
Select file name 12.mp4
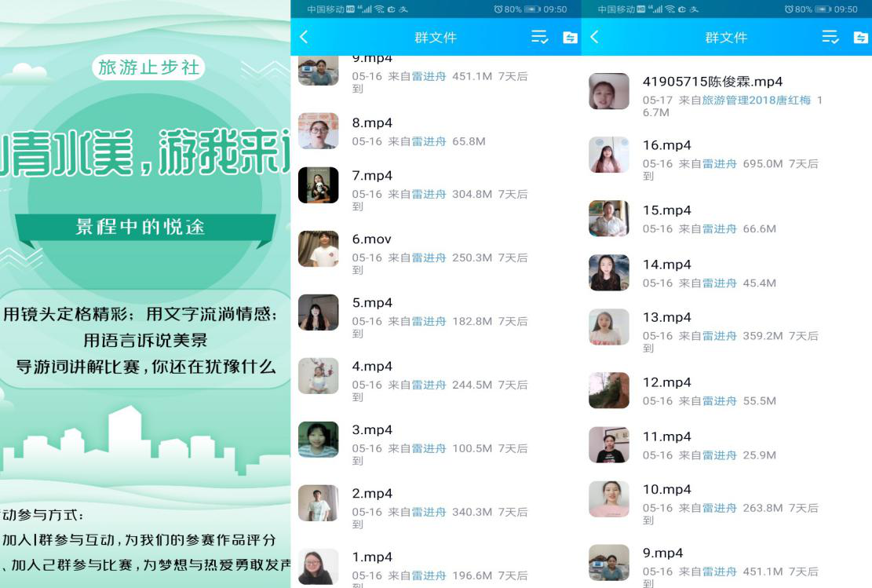[x=667, y=382]
